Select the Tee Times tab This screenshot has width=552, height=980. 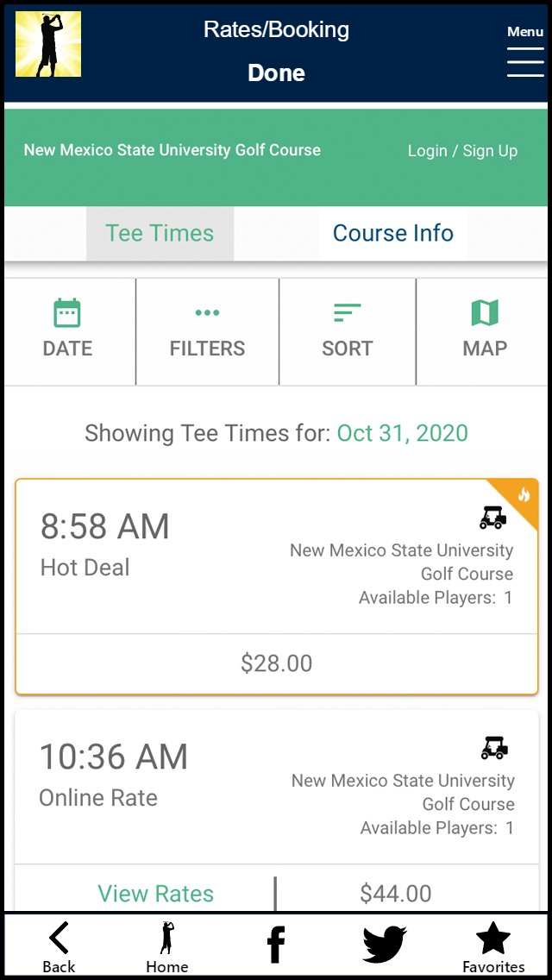(x=159, y=233)
